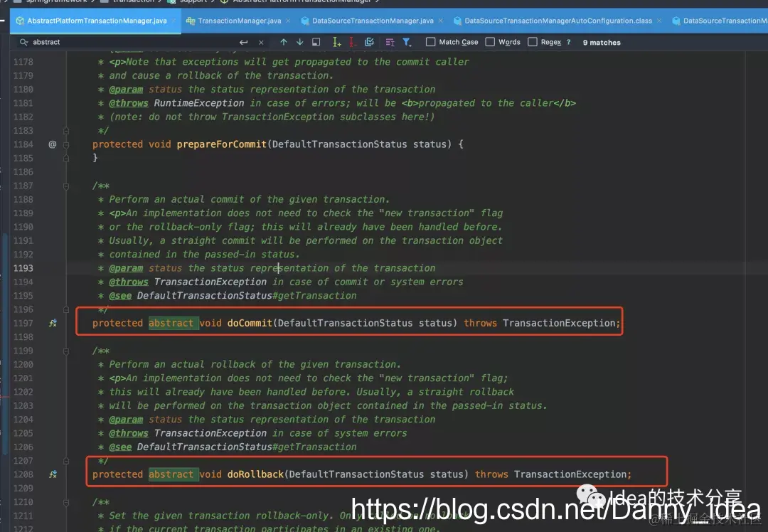Go to previous occurrence with up arrow

pos(284,42)
